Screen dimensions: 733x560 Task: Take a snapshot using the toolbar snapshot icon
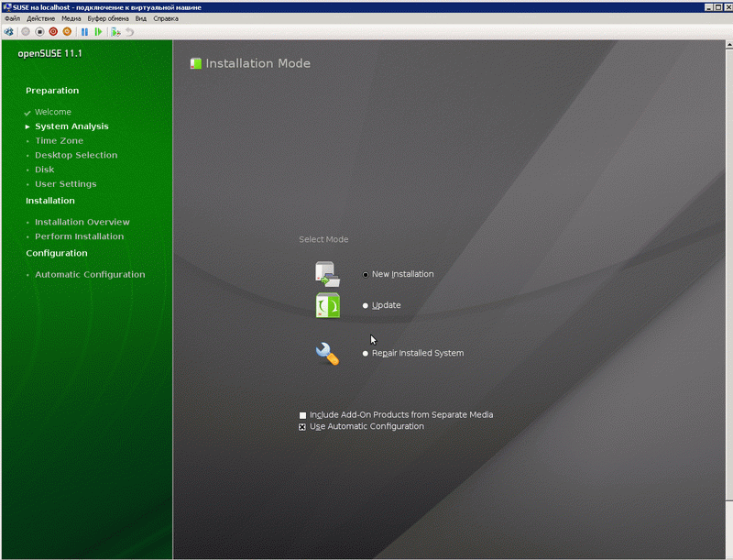115,32
